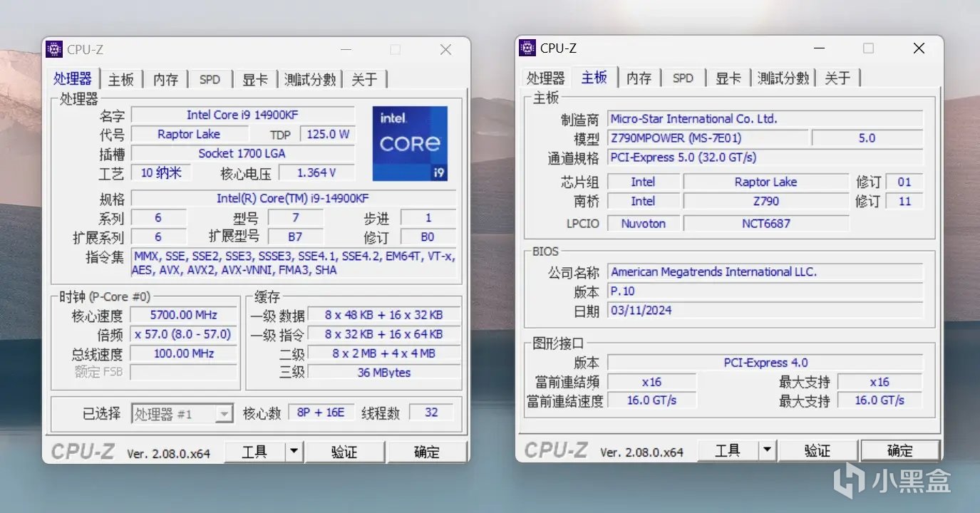This screenshot has width=980, height=513.
Task: Select the multiplier value x 57.0 (8.0 - 57.0)
Action: pos(184,334)
